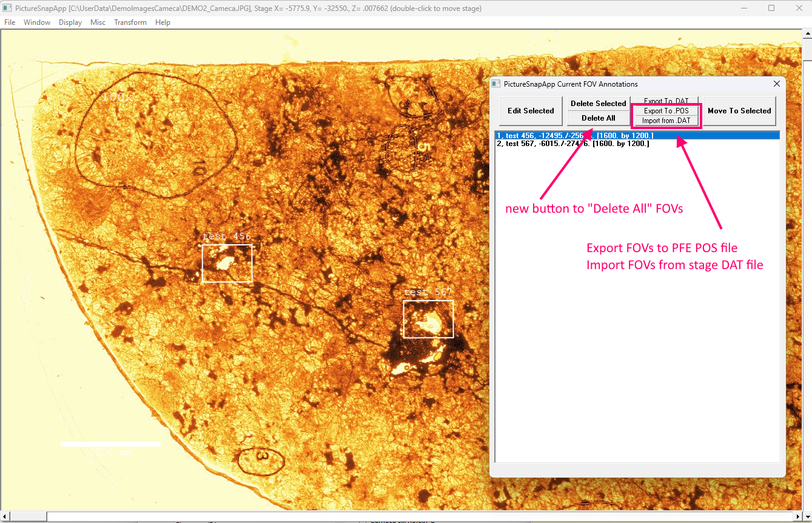This screenshot has height=523, width=812.
Task: Open the Display menu
Action: pos(70,22)
